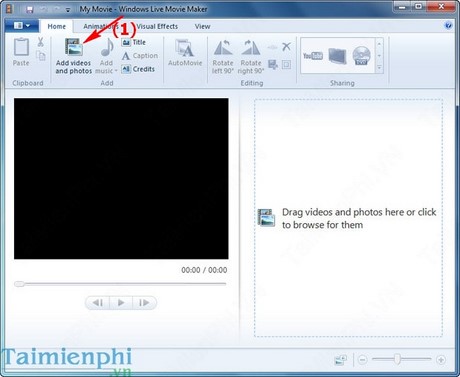Click the storyboard browse film icon
Image resolution: width=460 pixels, height=377 pixels.
coord(266,218)
